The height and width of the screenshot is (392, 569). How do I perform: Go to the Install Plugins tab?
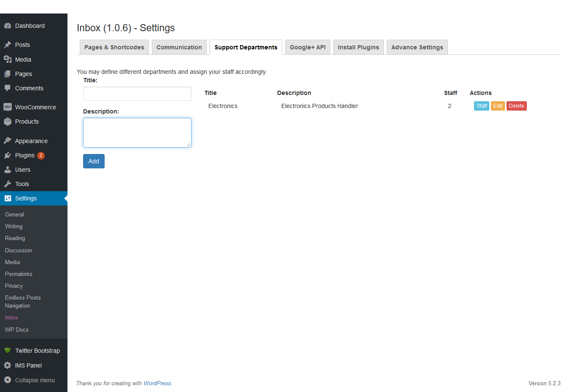click(359, 47)
